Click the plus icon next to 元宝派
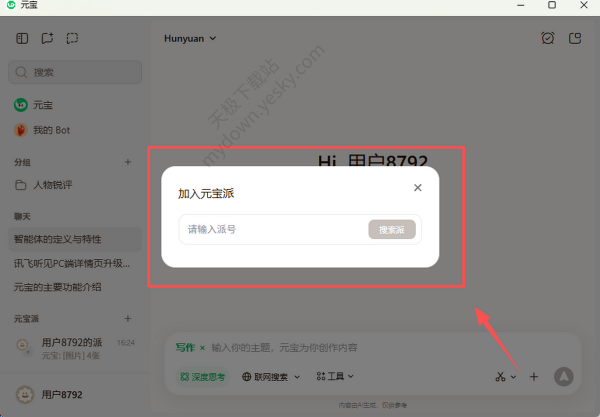 tap(127, 318)
